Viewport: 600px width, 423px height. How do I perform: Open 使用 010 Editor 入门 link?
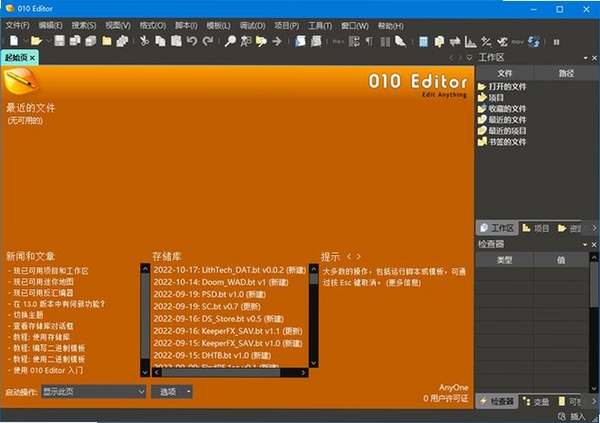pos(48,371)
